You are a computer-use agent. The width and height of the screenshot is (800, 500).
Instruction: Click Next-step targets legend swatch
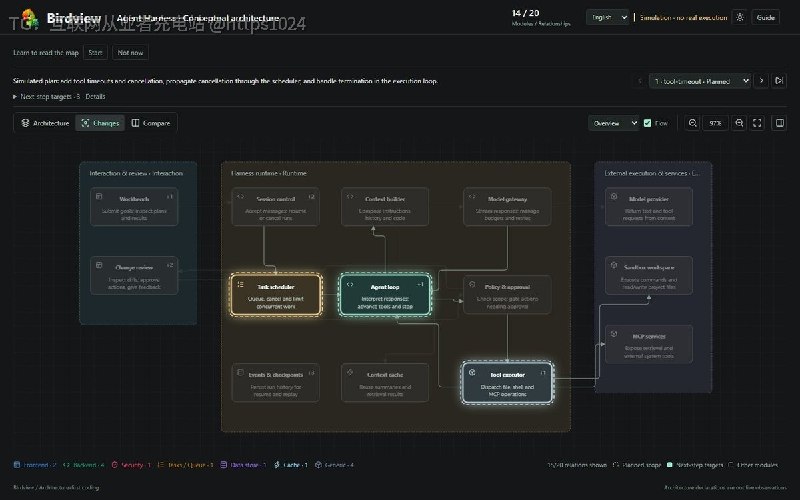tap(670, 465)
